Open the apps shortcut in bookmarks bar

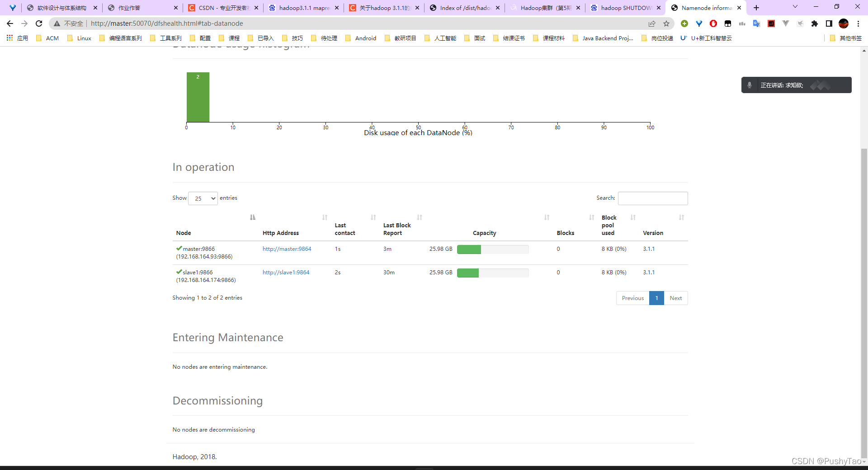17,38
